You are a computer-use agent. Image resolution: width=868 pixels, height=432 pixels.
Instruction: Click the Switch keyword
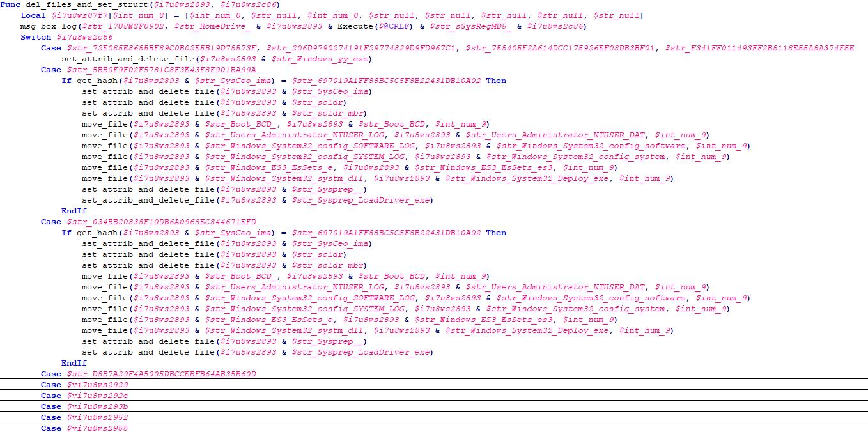tap(36, 37)
